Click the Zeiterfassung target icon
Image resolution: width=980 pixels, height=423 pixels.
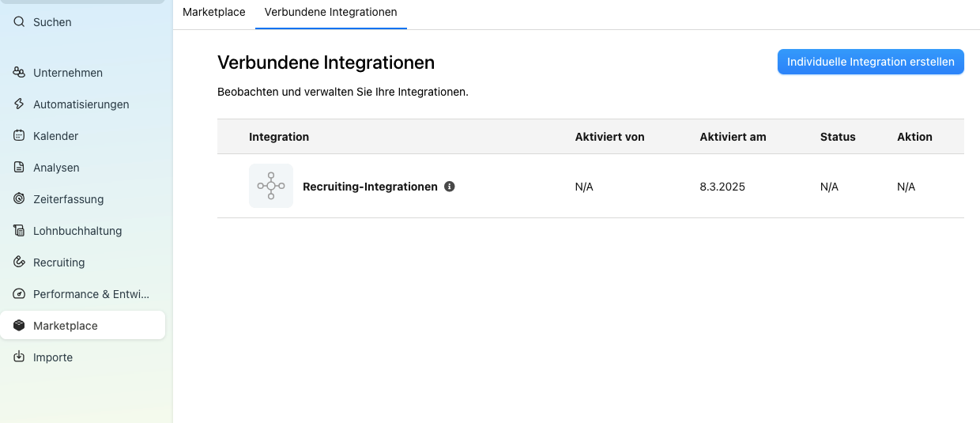click(x=19, y=199)
